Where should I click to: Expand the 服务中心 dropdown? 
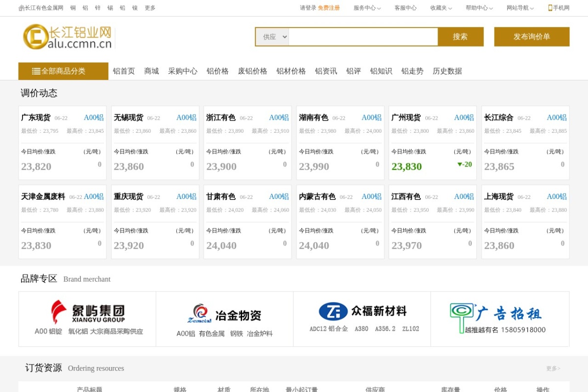[x=367, y=8]
